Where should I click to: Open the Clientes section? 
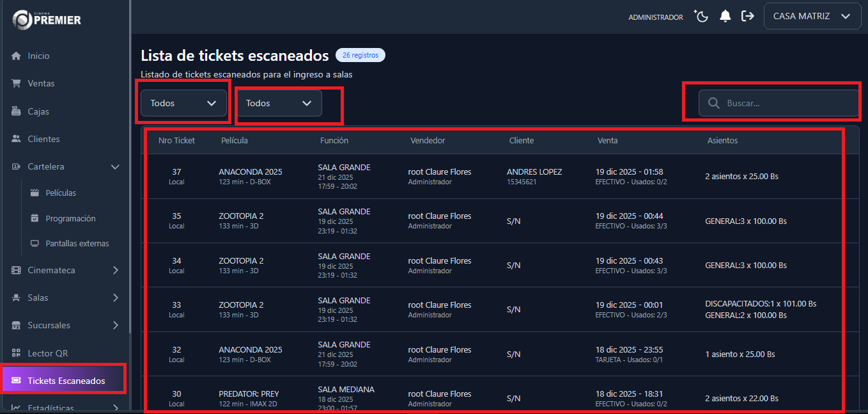[x=43, y=139]
